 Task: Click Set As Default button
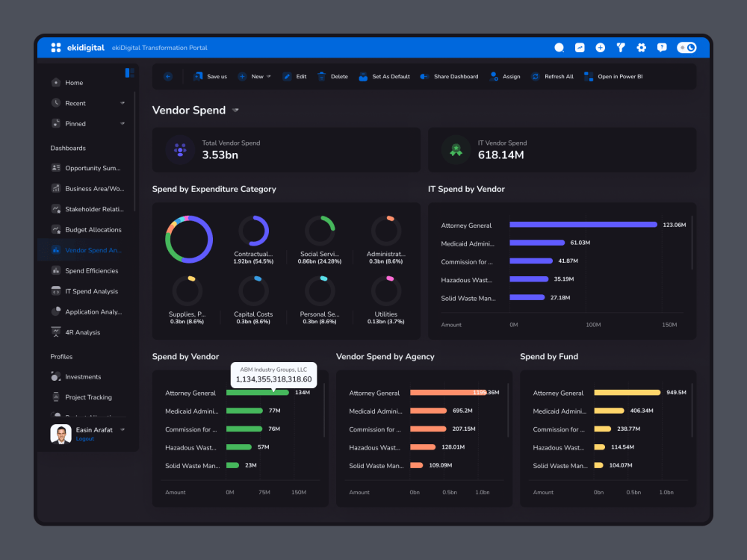384,76
